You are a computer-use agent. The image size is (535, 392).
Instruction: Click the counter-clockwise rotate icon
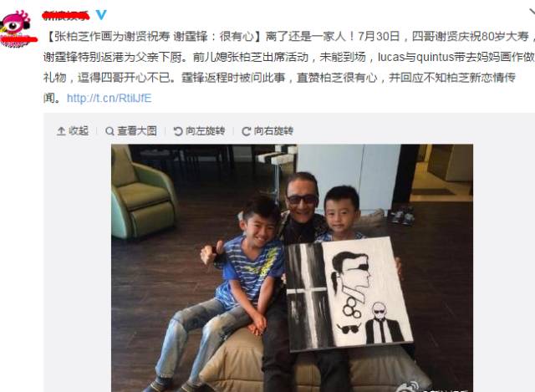[178, 131]
